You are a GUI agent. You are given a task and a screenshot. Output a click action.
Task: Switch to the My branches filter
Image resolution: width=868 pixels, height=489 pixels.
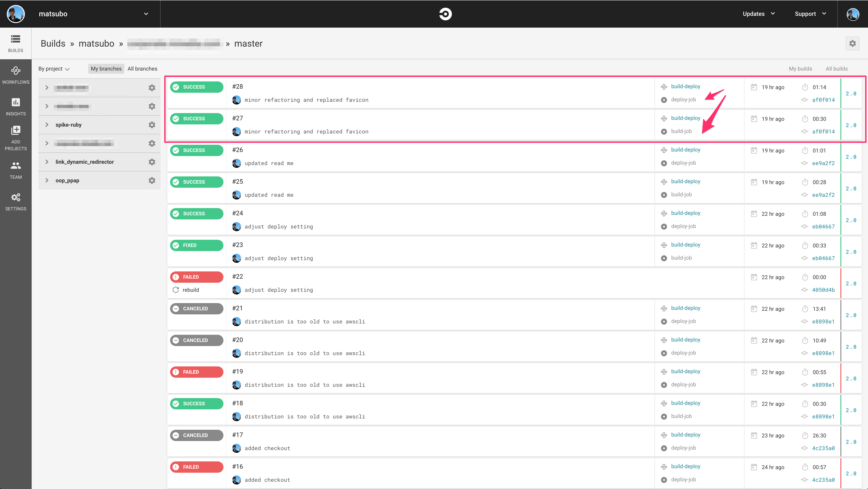(106, 68)
